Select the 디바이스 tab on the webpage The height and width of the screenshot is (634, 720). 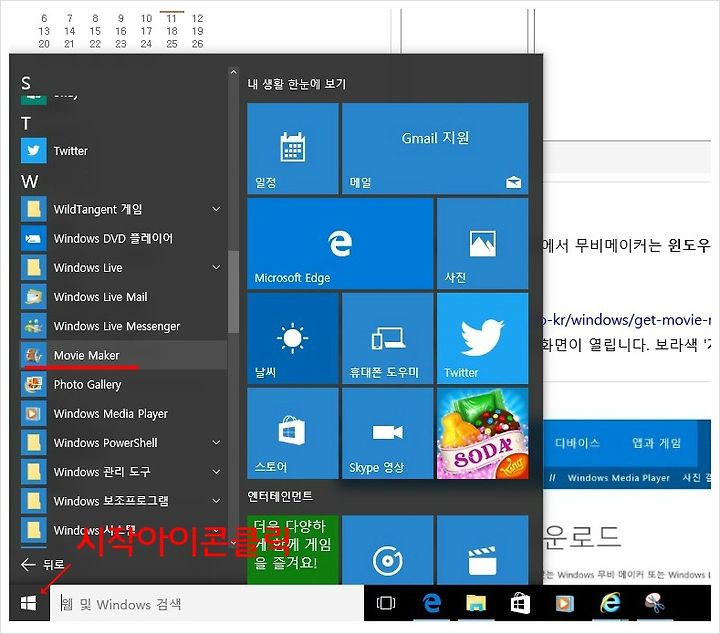[577, 443]
